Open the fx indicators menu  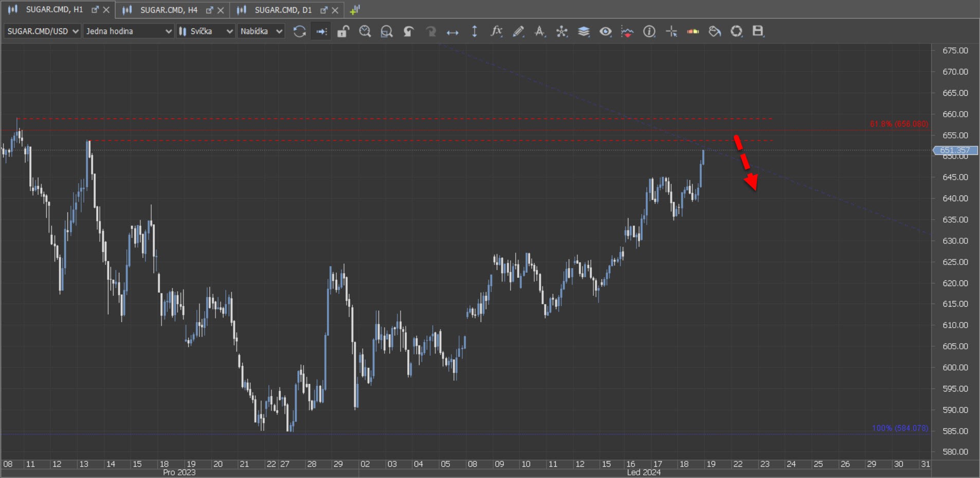click(x=496, y=31)
